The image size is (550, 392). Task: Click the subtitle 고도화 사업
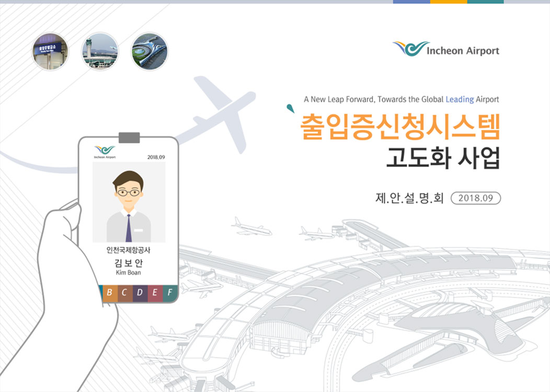[443, 158]
